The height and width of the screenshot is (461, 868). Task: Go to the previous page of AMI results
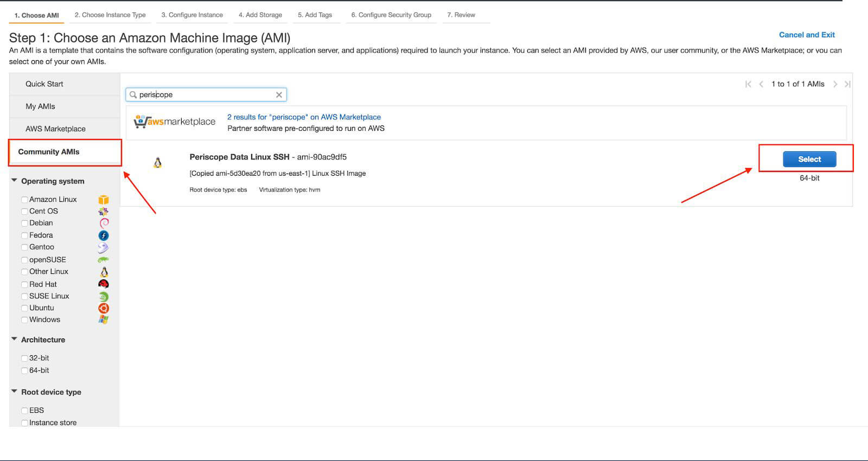pyautogui.click(x=761, y=84)
